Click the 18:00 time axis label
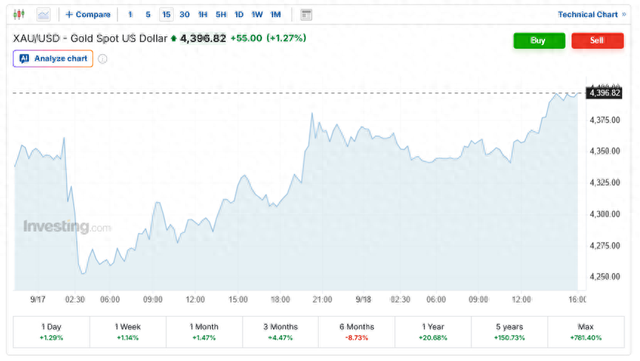The image size is (640, 361). coord(280,300)
